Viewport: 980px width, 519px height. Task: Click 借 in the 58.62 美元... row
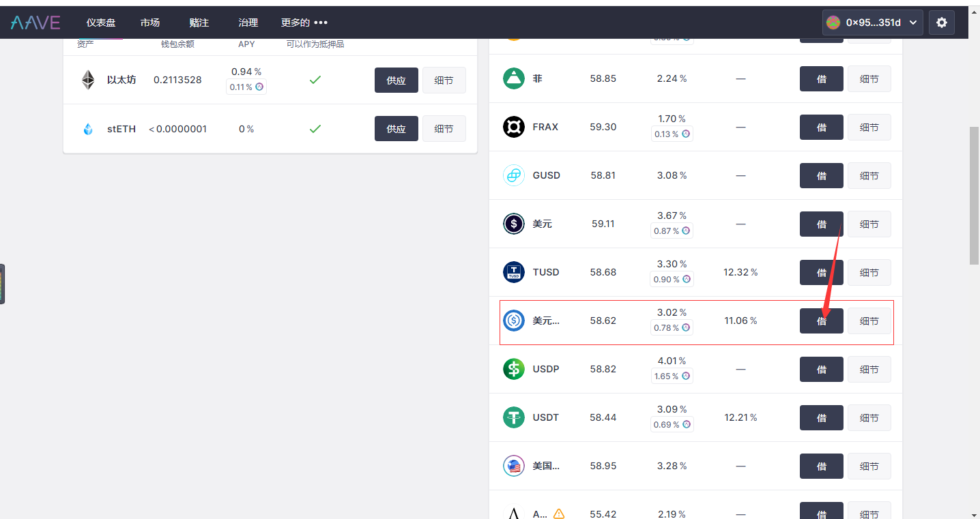(822, 321)
